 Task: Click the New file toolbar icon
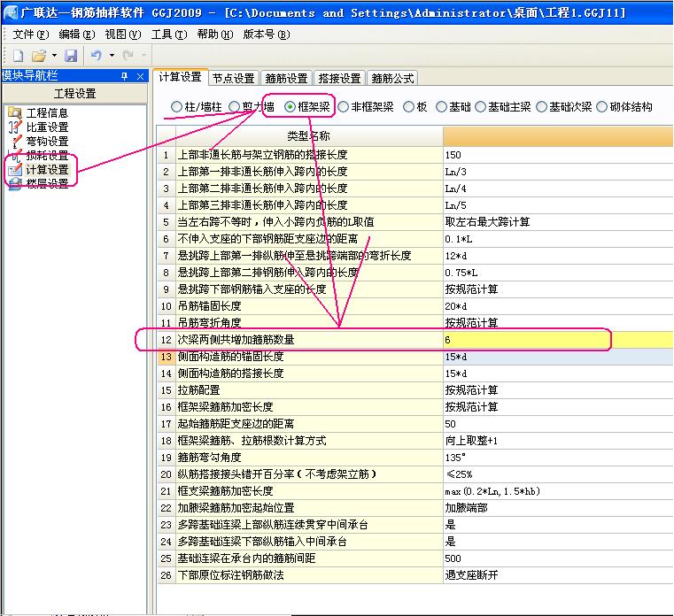pyautogui.click(x=18, y=56)
